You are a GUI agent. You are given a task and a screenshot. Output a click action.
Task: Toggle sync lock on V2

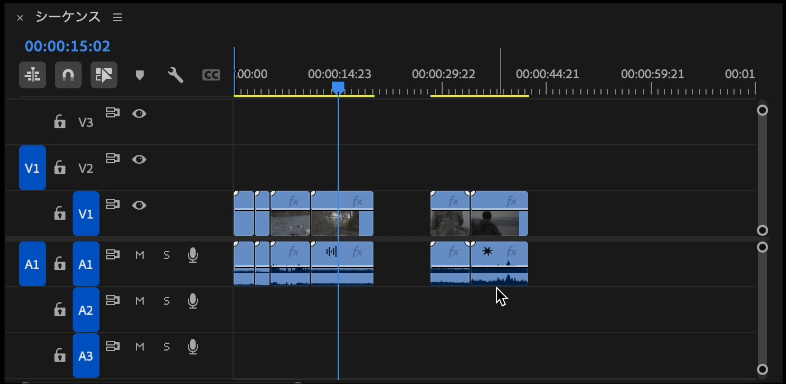[113, 158]
